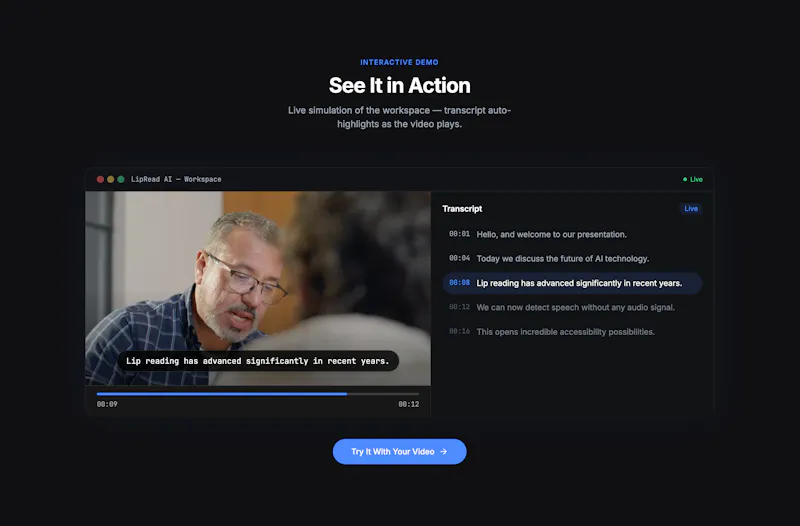Viewport: 800px width, 526px height.
Task: Click the caption overlay on the video
Action: (x=258, y=361)
